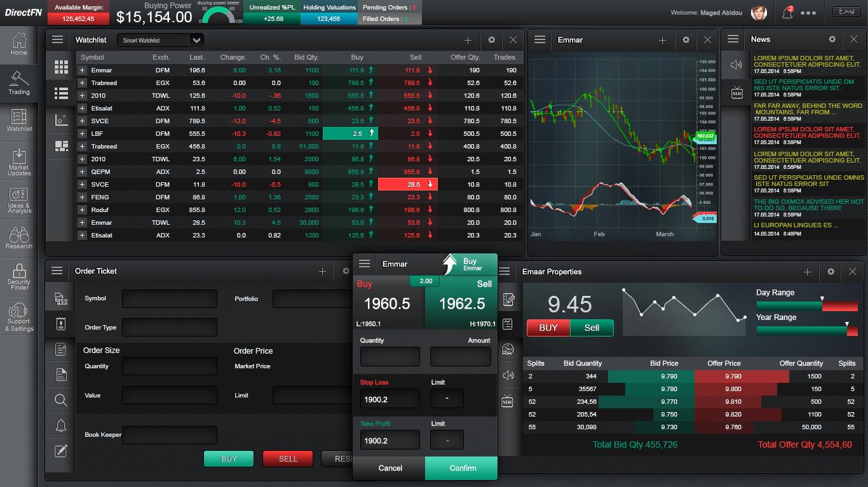The height and width of the screenshot is (487, 868).
Task: Select the Sell side at 1962.5
Action: (x=461, y=304)
